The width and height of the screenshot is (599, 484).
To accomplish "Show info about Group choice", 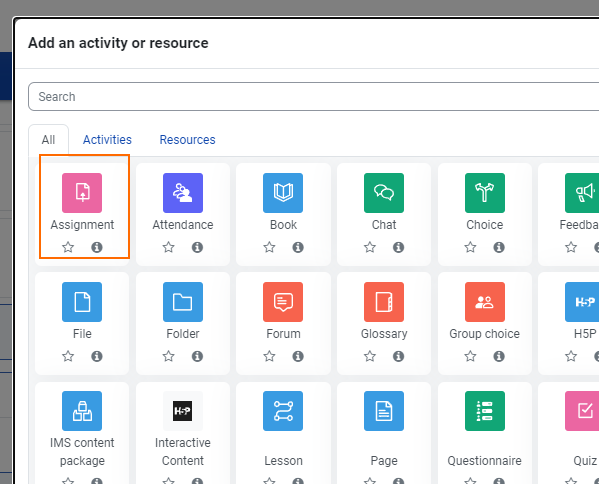I will (499, 356).
